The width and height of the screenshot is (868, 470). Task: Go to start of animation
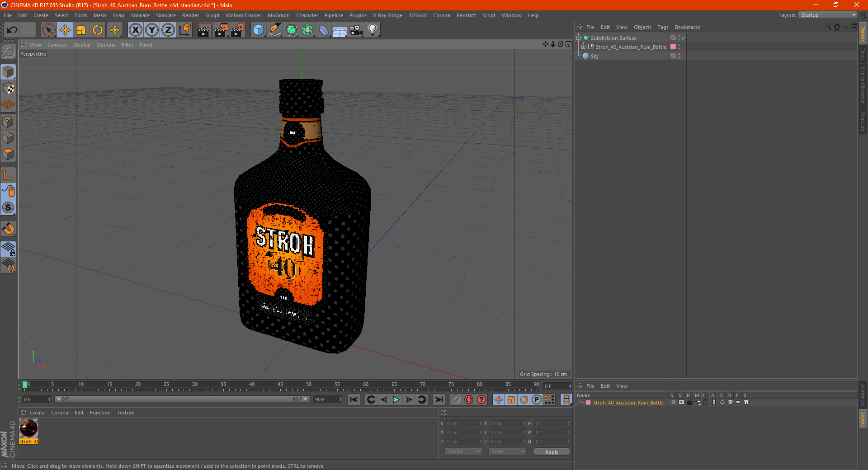coord(354,399)
